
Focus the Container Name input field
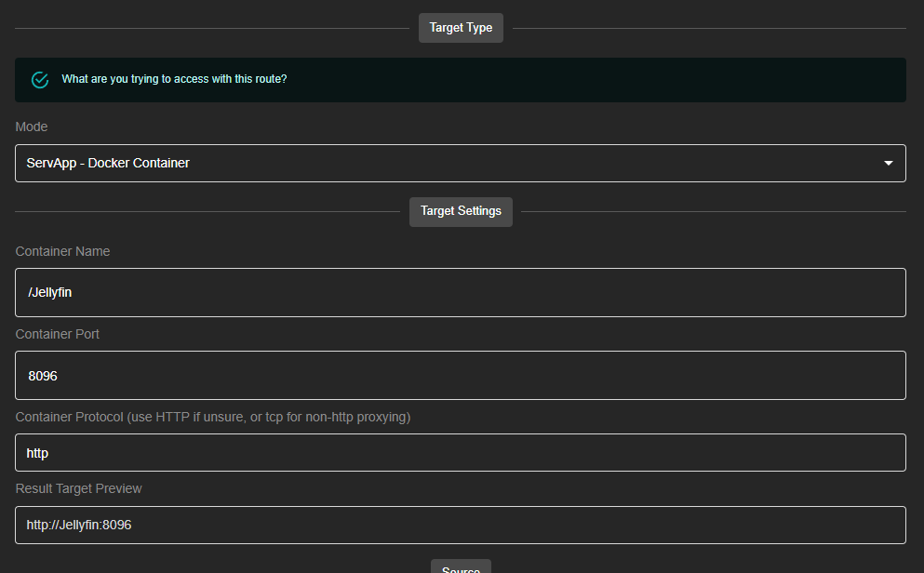click(461, 293)
